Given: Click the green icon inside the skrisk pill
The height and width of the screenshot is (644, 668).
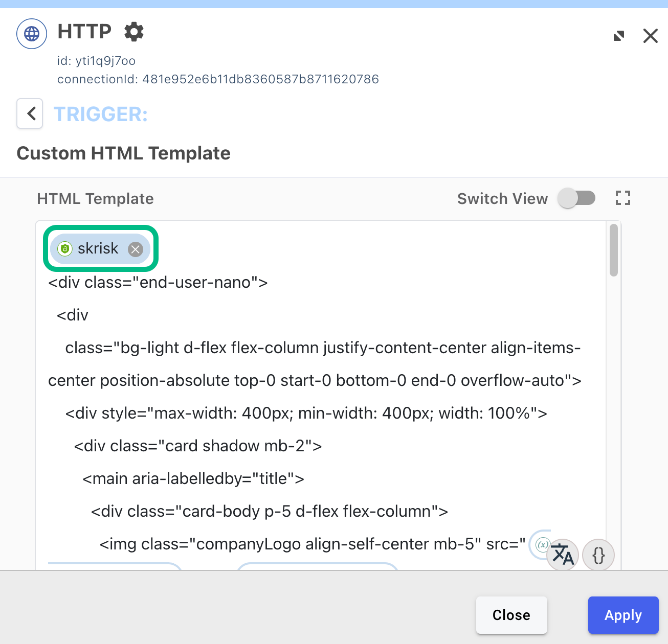Looking at the screenshot, I should (x=64, y=249).
